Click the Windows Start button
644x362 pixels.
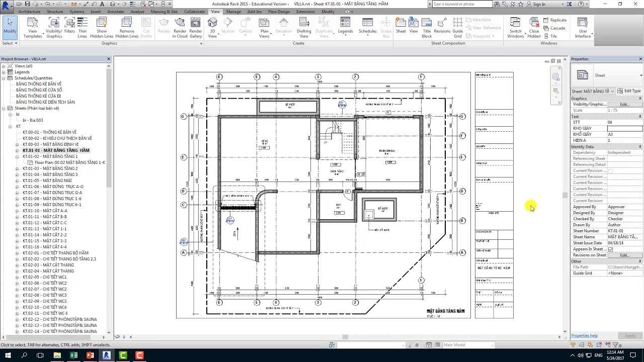[8, 355]
